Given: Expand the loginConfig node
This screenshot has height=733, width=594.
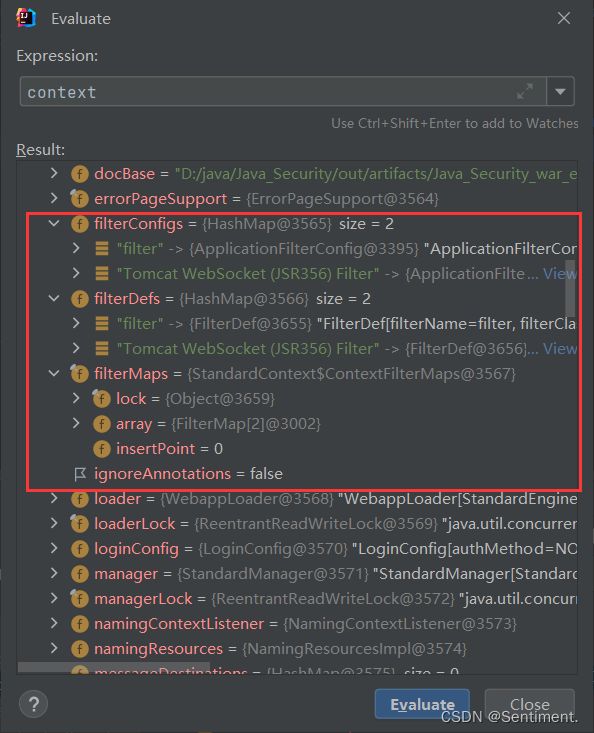Looking at the screenshot, I should coord(54,548).
